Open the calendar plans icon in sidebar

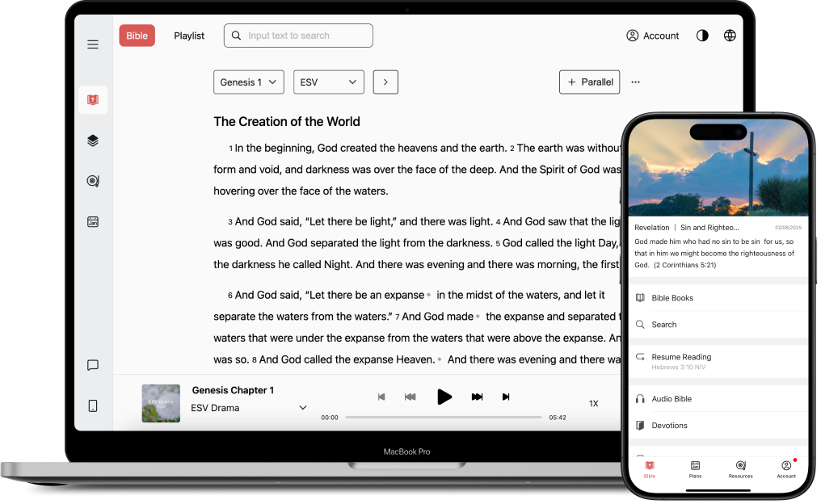tap(93, 221)
